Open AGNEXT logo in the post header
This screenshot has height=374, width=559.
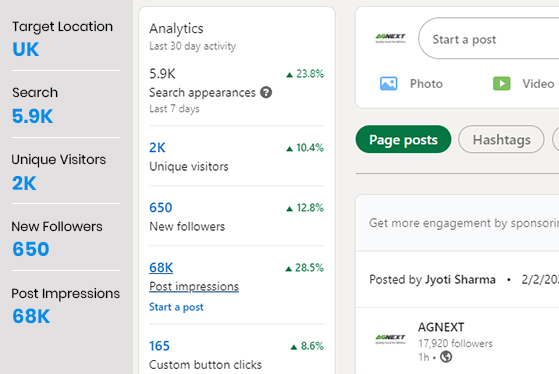(x=390, y=339)
